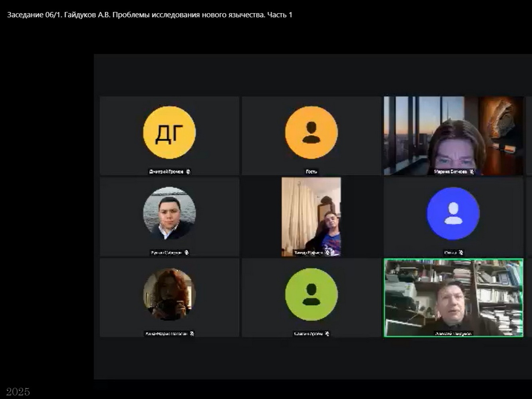This screenshot has height=399, width=532.
Task: Click muted mic icon under the riverside photo avatar
Action: coord(187,253)
